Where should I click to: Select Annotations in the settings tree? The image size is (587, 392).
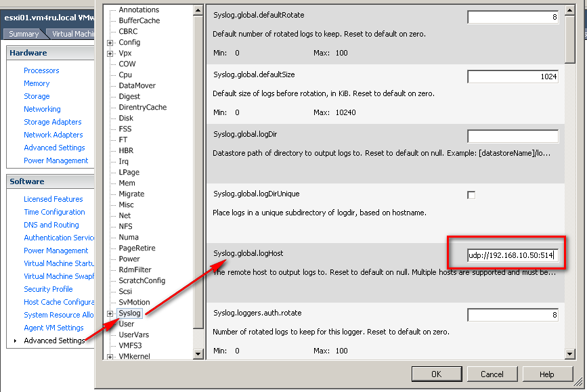(x=139, y=9)
